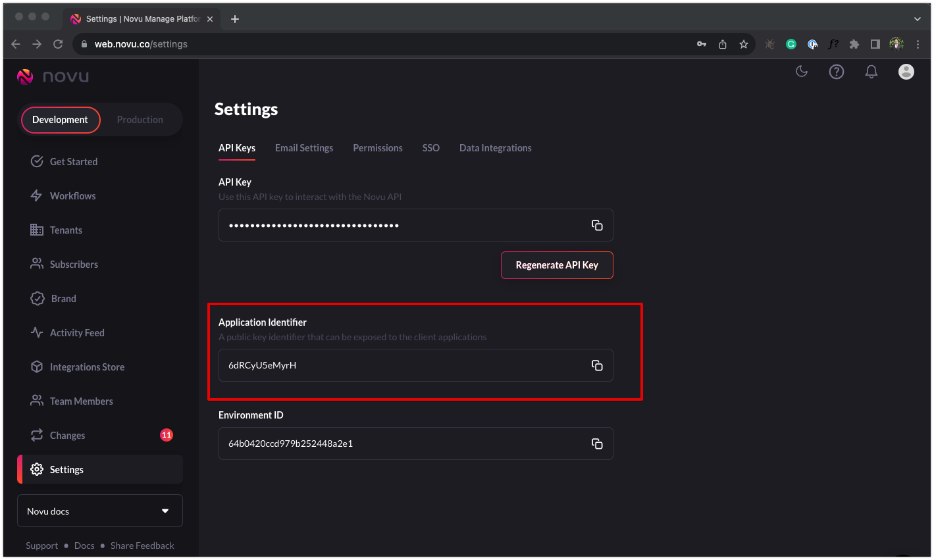Open the help question mark icon

[837, 72]
